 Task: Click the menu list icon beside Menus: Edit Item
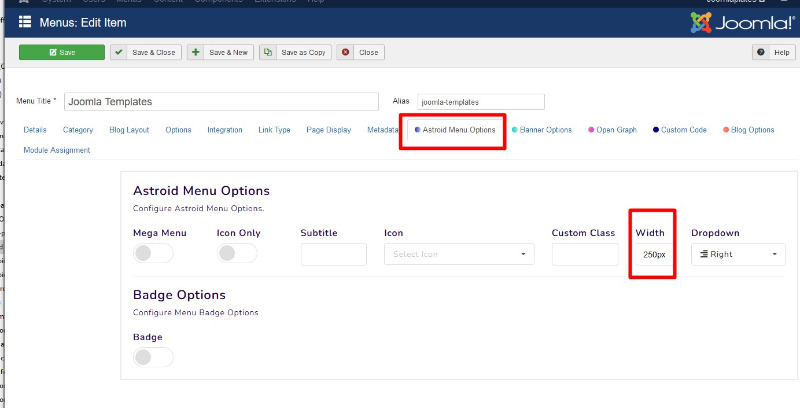pos(25,22)
